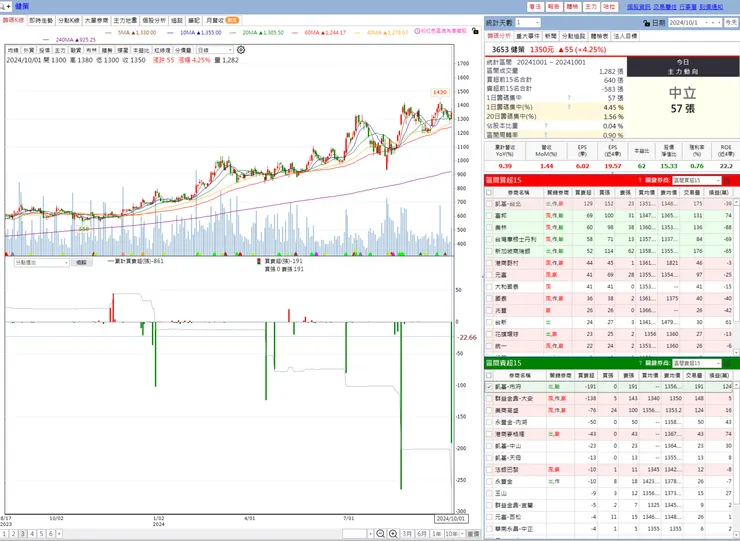Image resolution: width=740 pixels, height=541 pixels.
Task: Tick the checkbox for 美林 row
Action: point(489,228)
